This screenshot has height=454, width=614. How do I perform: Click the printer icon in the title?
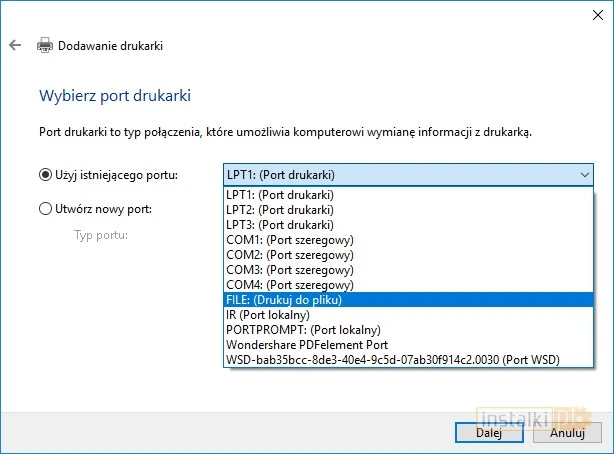(45, 46)
